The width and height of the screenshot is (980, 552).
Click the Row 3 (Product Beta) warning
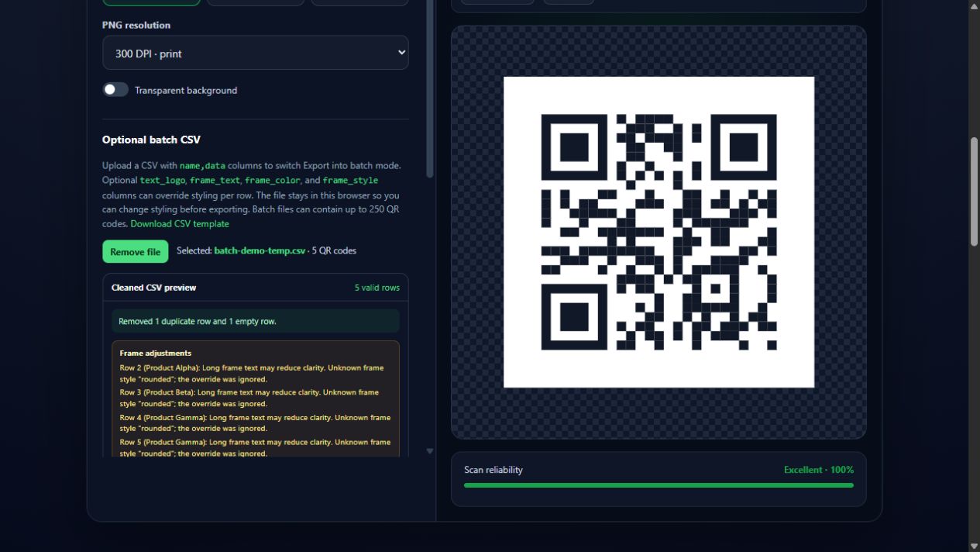pos(255,398)
